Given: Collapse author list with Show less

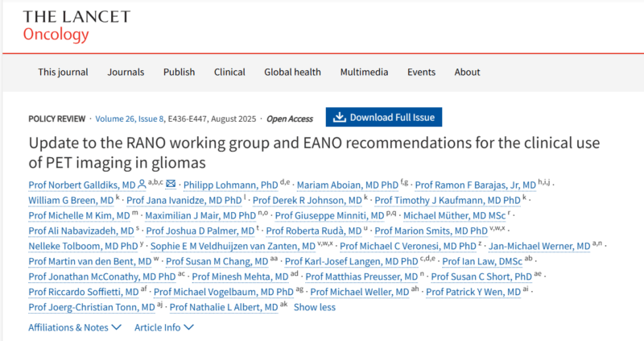Looking at the screenshot, I should 315,307.
